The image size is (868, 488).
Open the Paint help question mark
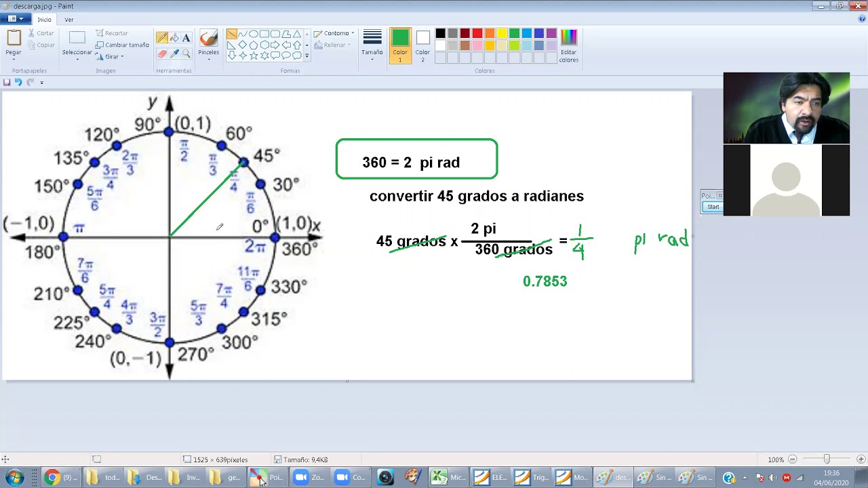coord(863,19)
